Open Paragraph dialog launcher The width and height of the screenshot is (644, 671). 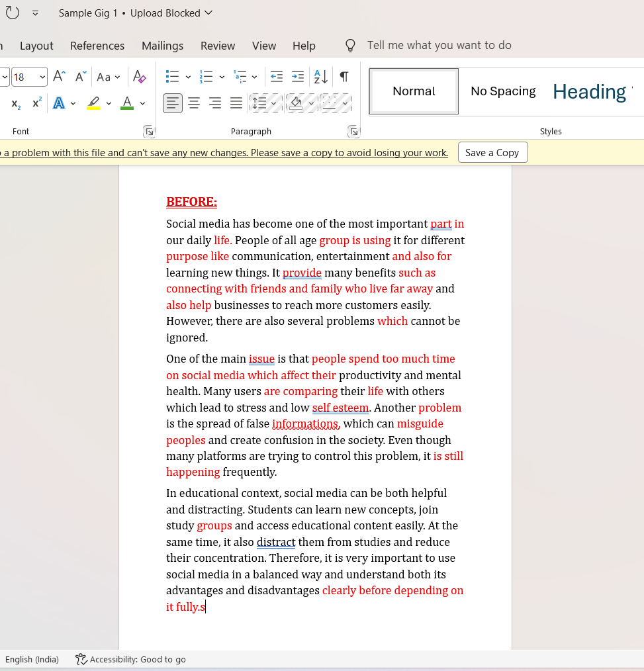353,132
